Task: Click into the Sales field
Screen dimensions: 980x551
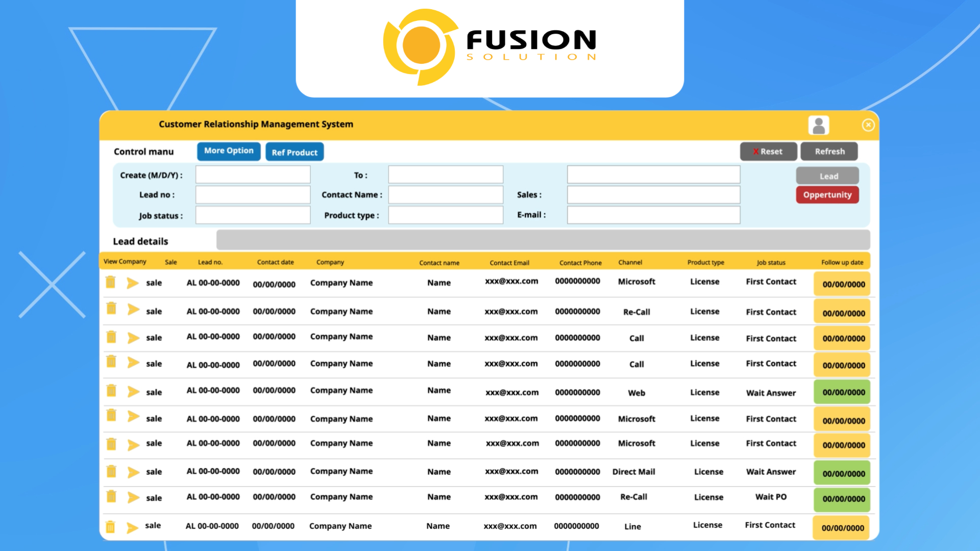Action: tap(653, 195)
